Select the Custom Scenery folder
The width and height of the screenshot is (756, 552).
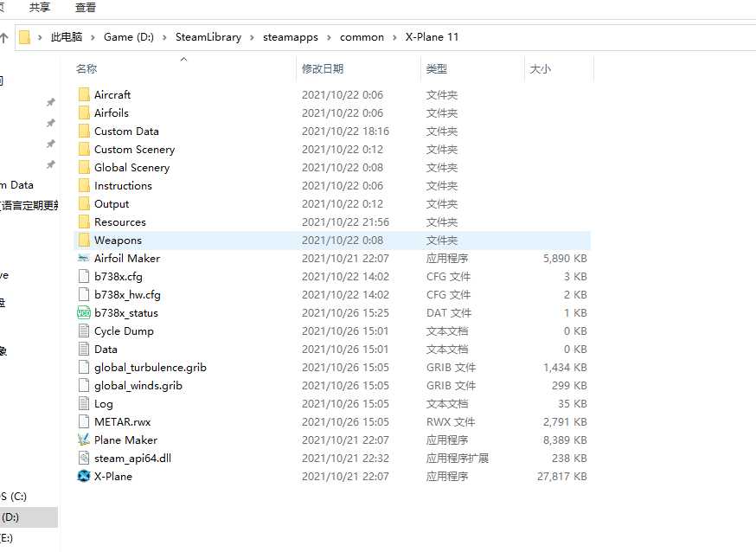pyautogui.click(x=134, y=149)
